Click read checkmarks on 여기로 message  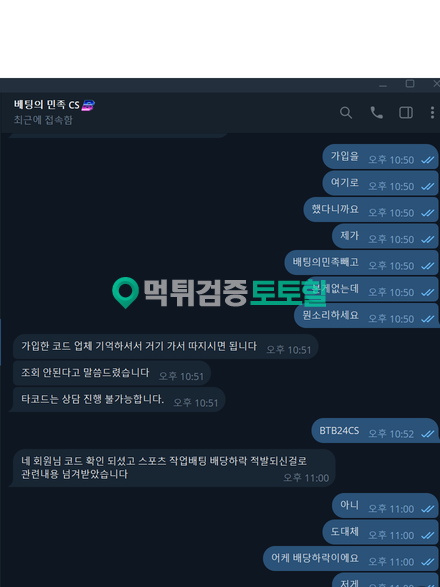click(x=428, y=186)
